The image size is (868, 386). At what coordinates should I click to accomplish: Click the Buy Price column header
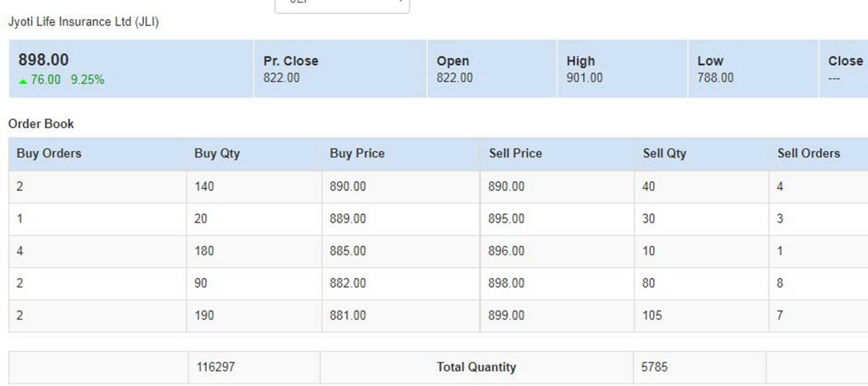357,153
